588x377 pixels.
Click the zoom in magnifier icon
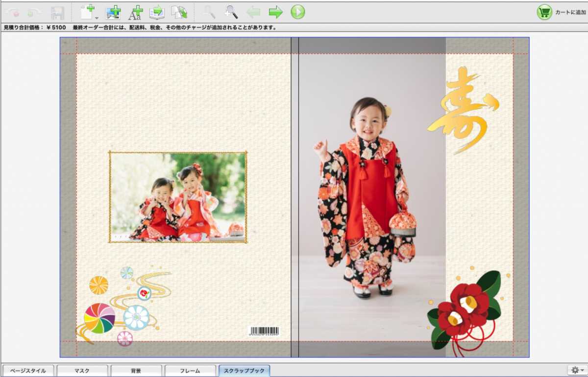coord(231,12)
